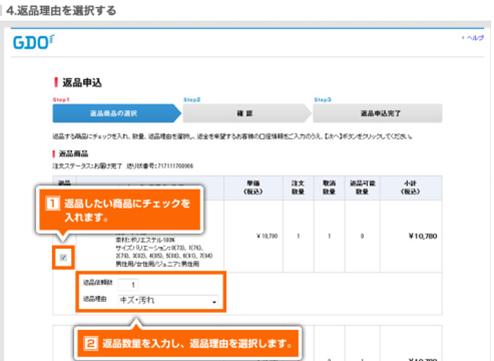
Task: Click the orange number 1 callout badge
Action: click(x=53, y=203)
